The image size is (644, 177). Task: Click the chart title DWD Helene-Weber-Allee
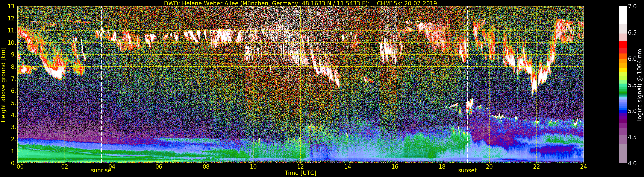tap(300, 3)
